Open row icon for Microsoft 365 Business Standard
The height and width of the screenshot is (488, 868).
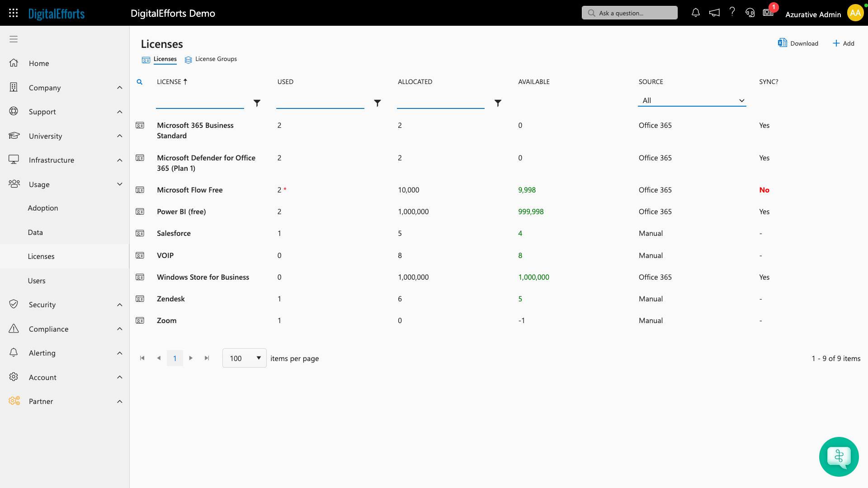(x=140, y=125)
